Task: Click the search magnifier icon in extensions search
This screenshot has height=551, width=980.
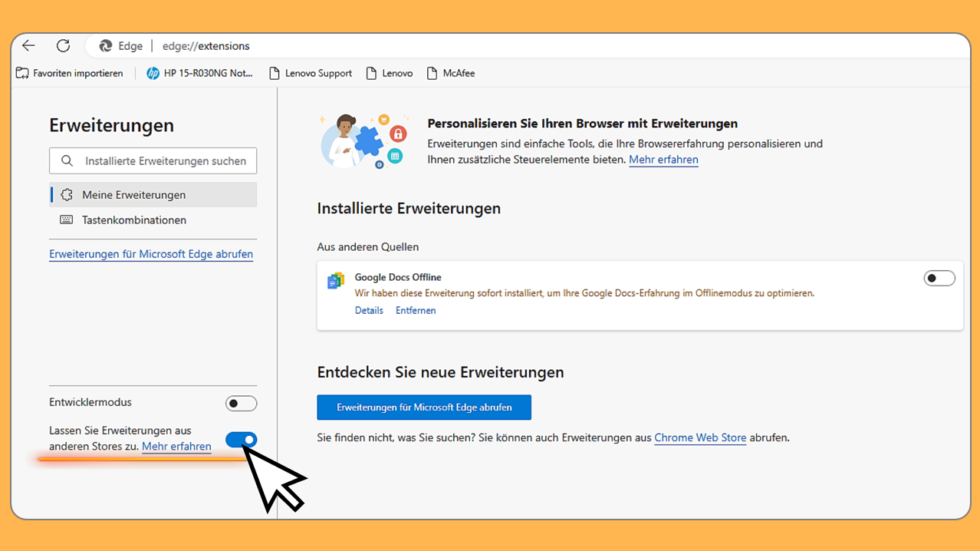Action: click(67, 161)
